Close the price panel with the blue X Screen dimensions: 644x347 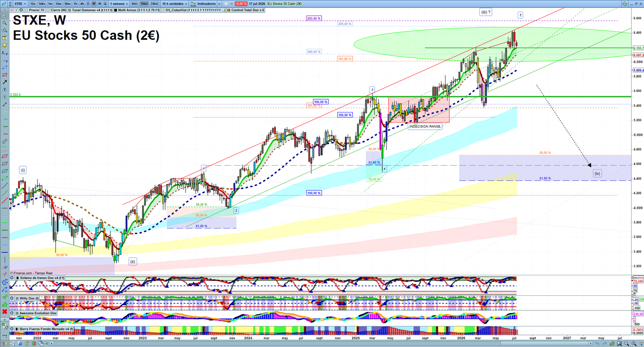coord(21,10)
